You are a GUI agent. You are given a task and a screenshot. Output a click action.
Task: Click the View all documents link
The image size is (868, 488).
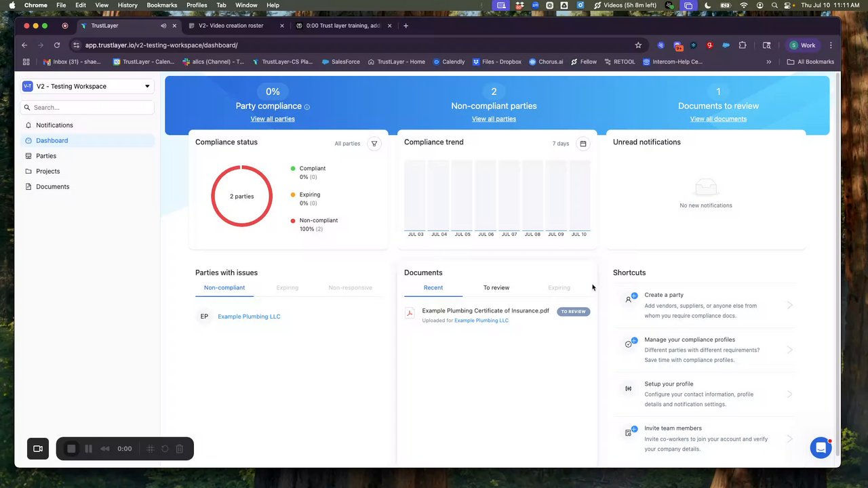pos(718,119)
